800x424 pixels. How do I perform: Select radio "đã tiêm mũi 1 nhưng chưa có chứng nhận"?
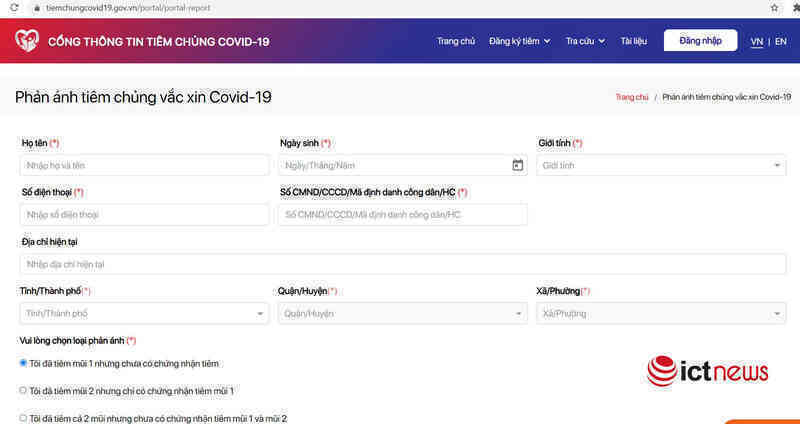(23, 363)
